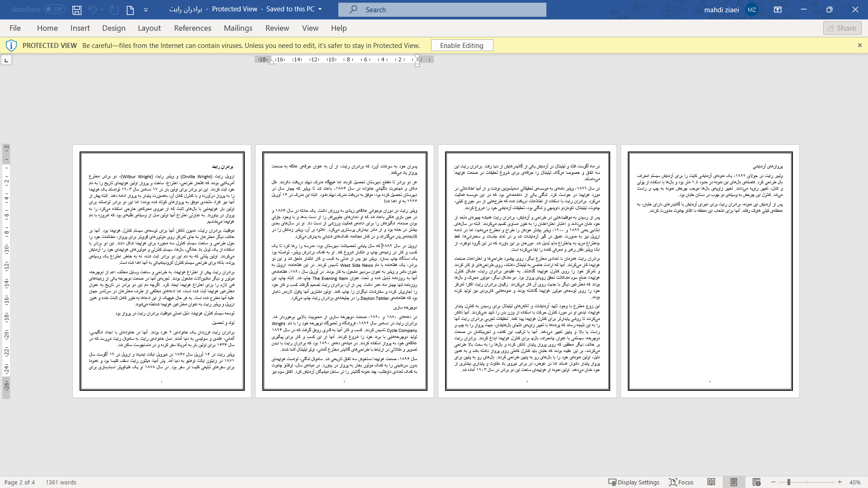
Task: Click the Undo icon
Action: point(93,9)
